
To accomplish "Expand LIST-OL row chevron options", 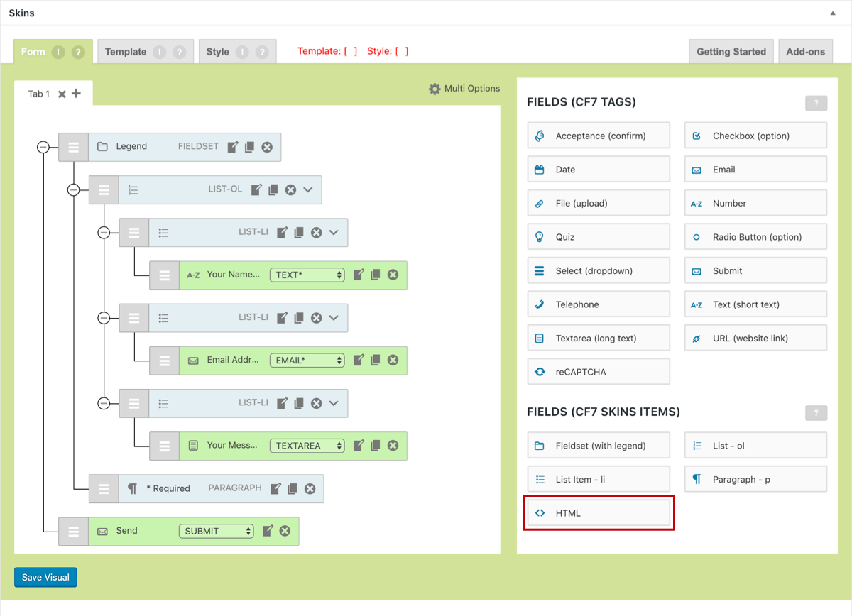I will click(308, 189).
